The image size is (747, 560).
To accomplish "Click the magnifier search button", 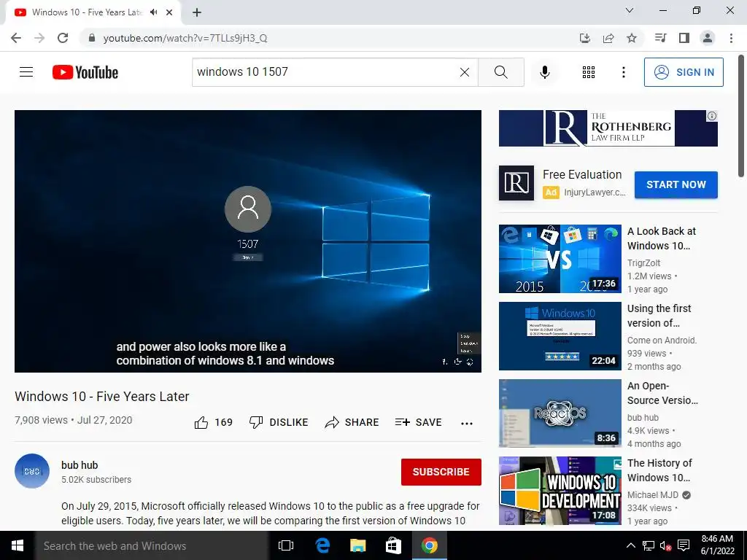I will 500,72.
